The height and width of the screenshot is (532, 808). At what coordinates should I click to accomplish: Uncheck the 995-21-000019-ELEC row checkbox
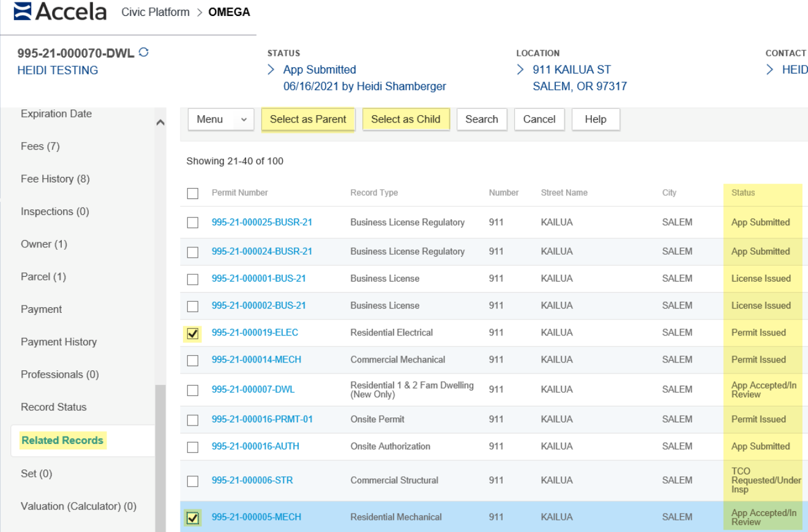coord(193,334)
